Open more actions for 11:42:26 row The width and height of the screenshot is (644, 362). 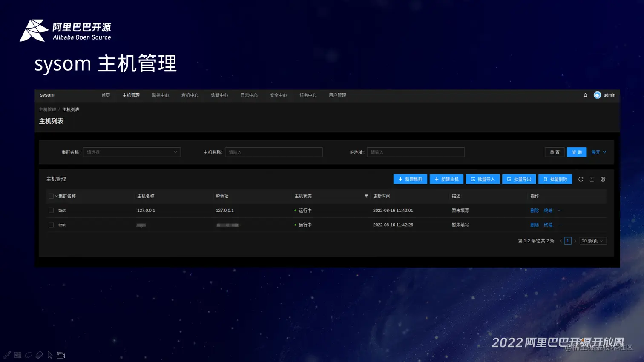click(x=560, y=225)
